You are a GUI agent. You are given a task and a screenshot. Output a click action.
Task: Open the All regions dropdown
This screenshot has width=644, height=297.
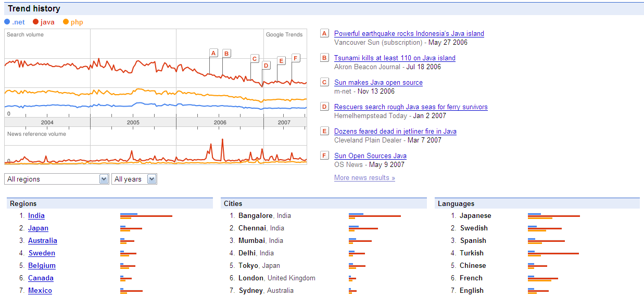[x=56, y=179]
